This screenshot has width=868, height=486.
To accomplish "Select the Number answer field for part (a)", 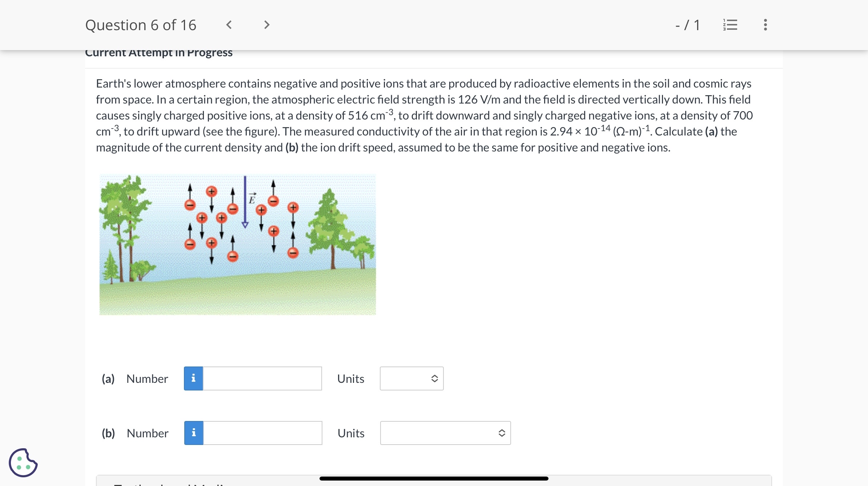I will (x=262, y=378).
